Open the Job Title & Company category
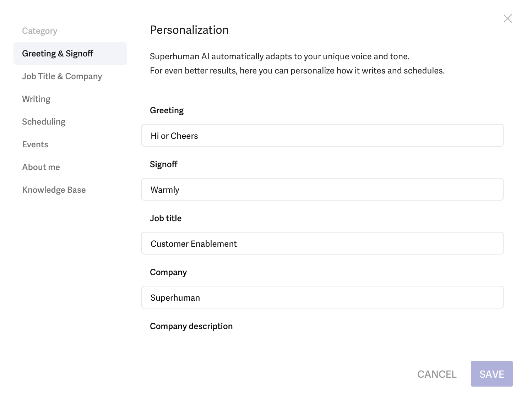Image resolution: width=532 pixels, height=399 pixels. [62, 76]
